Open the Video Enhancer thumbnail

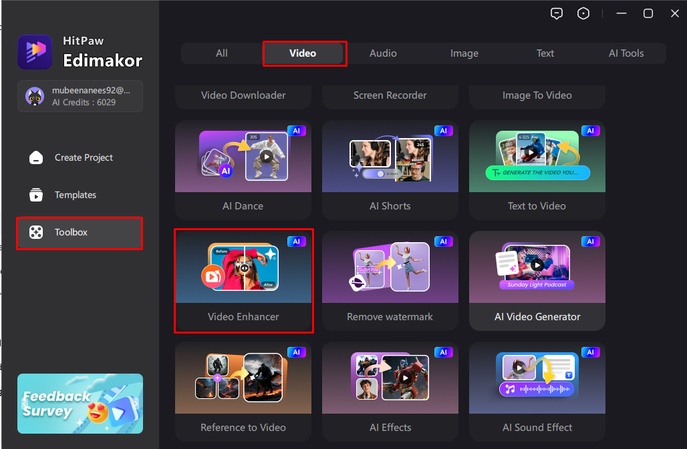(243, 270)
